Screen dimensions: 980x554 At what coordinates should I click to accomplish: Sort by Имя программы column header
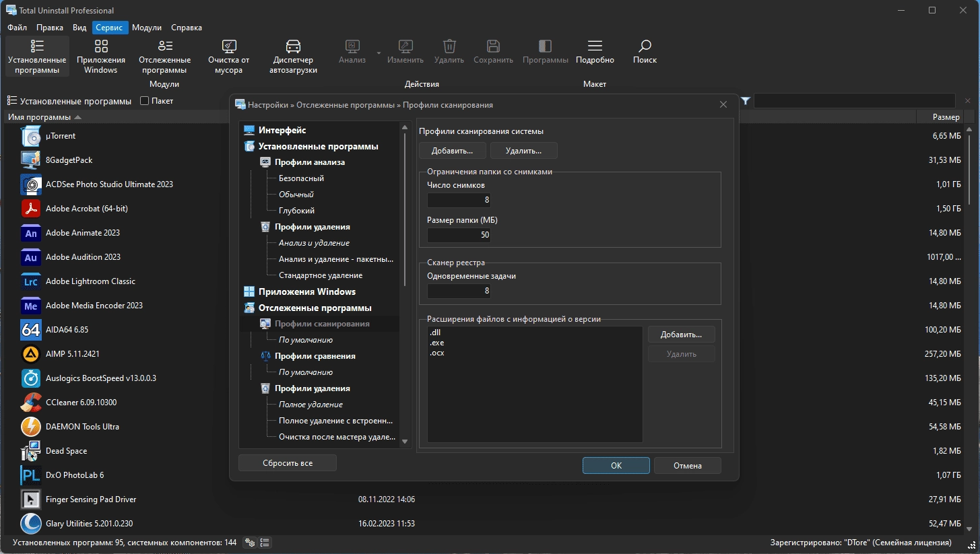pyautogui.click(x=39, y=117)
